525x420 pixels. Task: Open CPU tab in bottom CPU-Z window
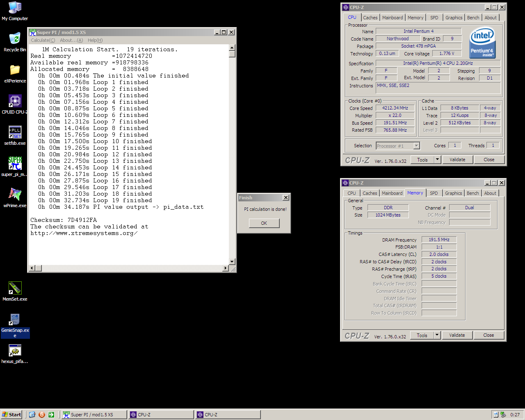pos(352,193)
